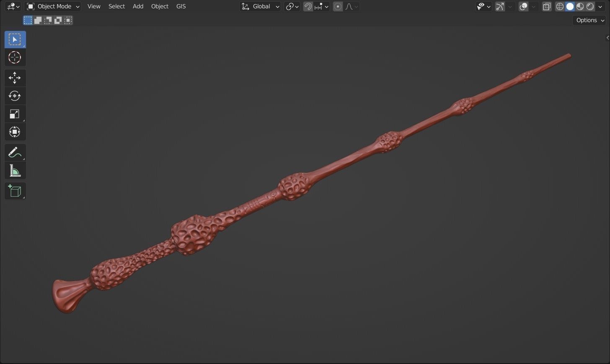
Task: Open the Annotate tool
Action: [15, 152]
